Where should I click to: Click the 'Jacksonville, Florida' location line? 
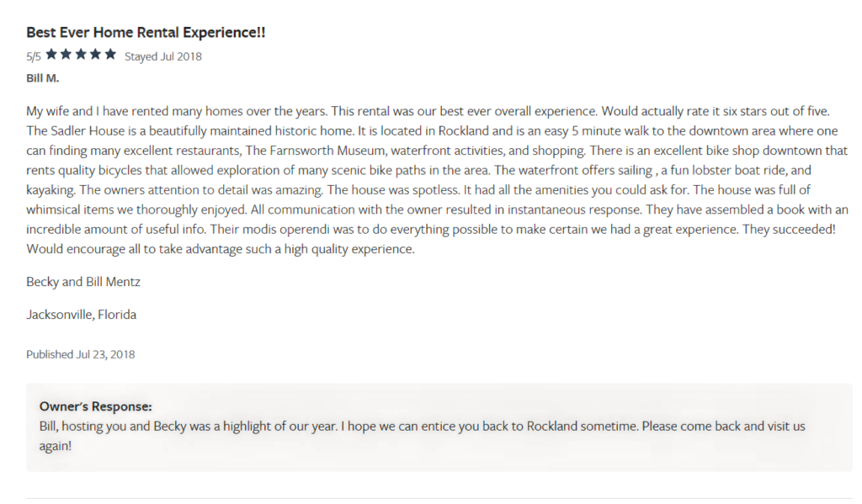(x=82, y=315)
